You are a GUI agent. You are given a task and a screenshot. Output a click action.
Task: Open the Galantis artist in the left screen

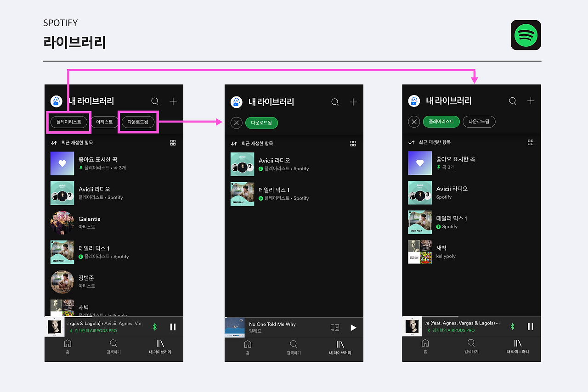click(114, 223)
